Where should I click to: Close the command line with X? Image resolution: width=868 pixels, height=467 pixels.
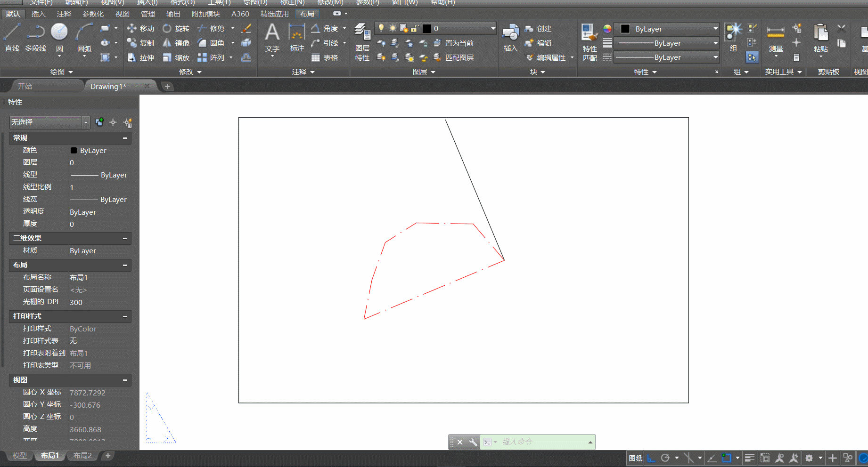point(460,442)
